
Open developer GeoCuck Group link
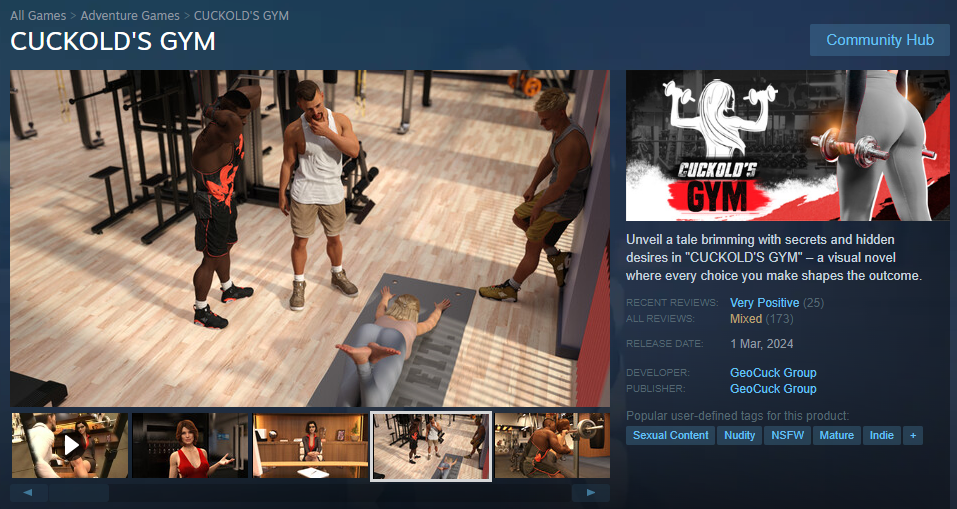(773, 372)
